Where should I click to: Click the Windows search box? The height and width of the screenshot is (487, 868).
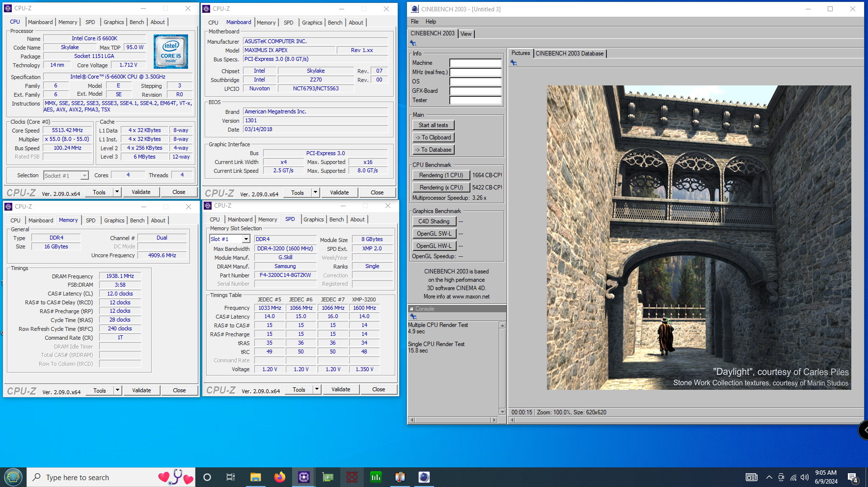pos(111,477)
